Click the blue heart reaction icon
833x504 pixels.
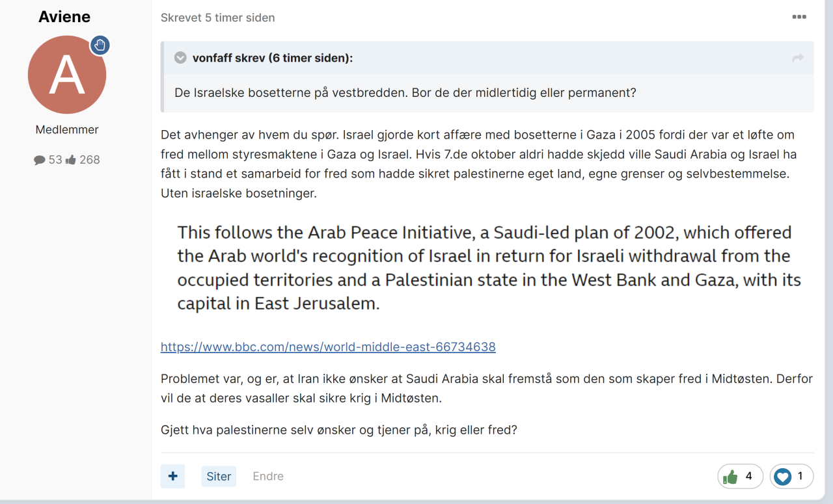click(783, 477)
